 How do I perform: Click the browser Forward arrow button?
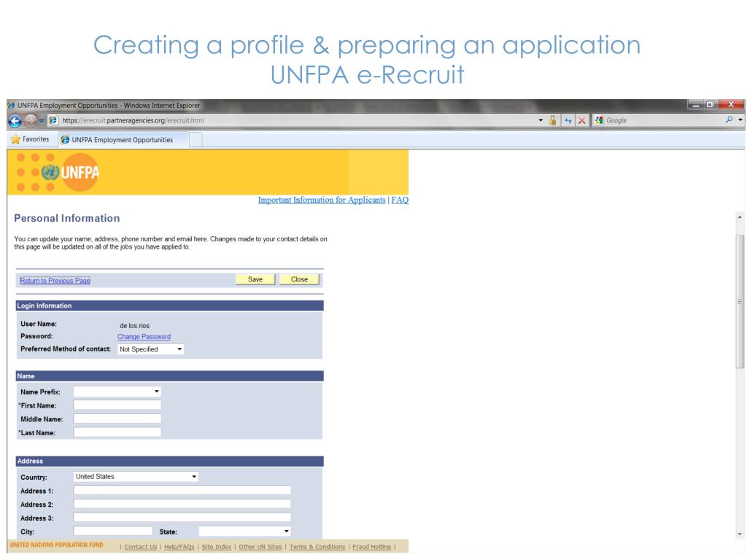click(31, 121)
